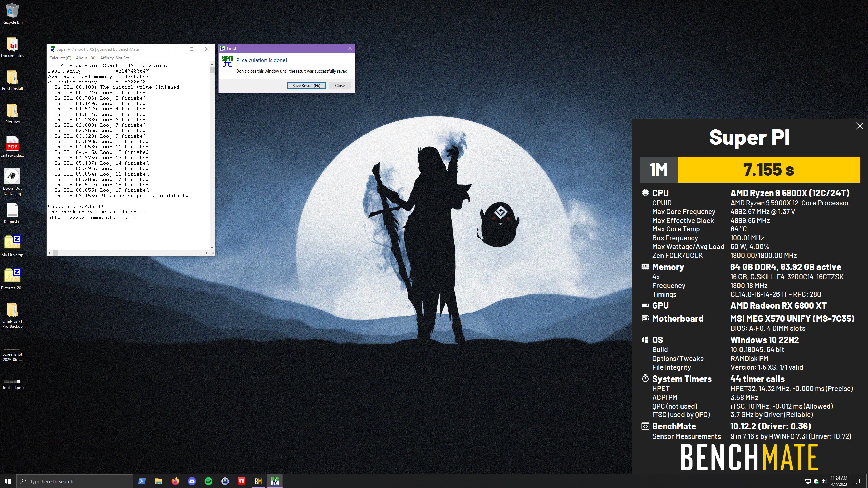Image resolution: width=868 pixels, height=488 pixels.
Task: Click the volume speaker tray icon
Action: click(824, 482)
